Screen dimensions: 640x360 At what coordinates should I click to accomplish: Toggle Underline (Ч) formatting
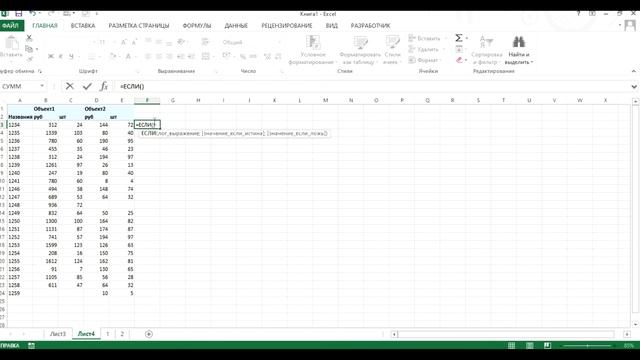71,56
